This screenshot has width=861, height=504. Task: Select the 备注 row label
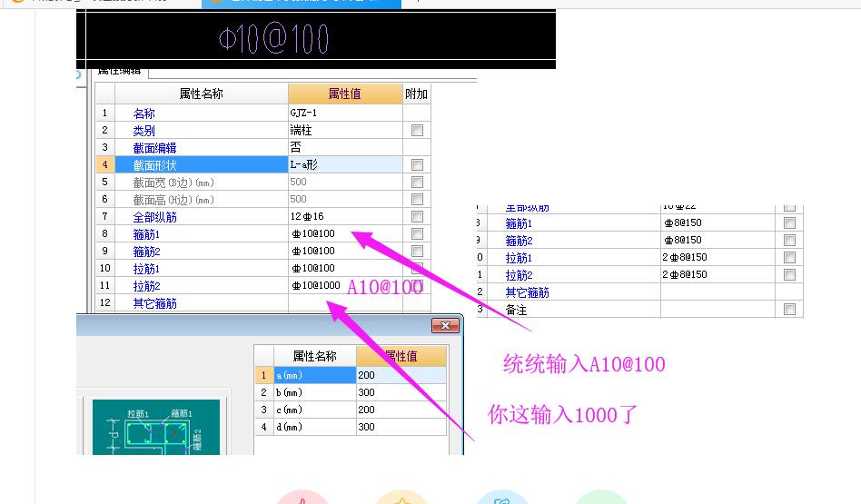(x=516, y=311)
